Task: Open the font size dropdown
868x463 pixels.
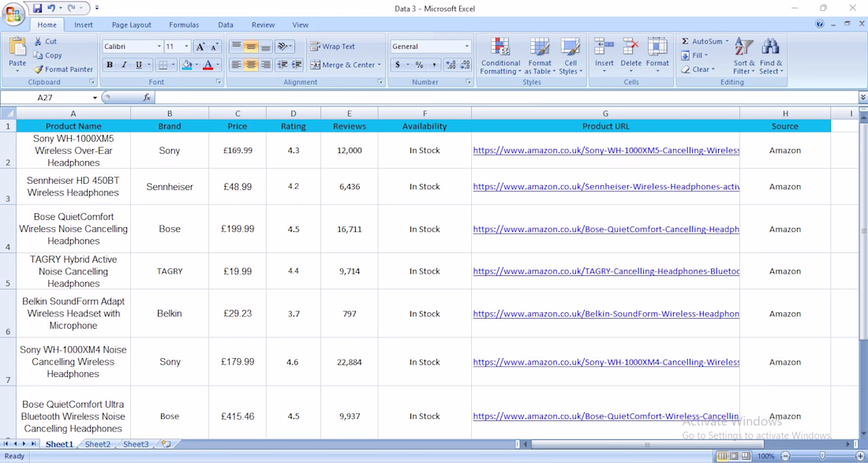Action: (186, 47)
